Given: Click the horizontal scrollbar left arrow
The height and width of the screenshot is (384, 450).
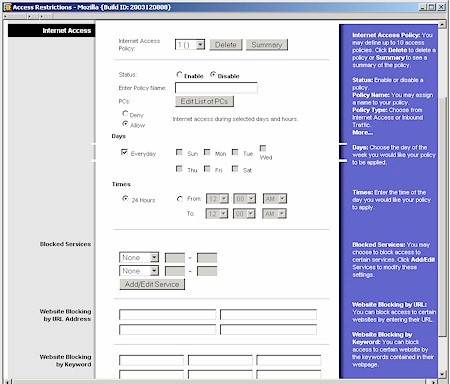Looking at the screenshot, I should pyautogui.click(x=7, y=381).
